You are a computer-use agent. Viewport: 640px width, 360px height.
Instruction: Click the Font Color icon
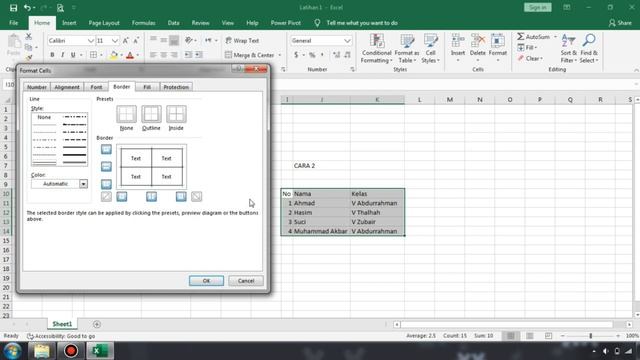[130, 55]
